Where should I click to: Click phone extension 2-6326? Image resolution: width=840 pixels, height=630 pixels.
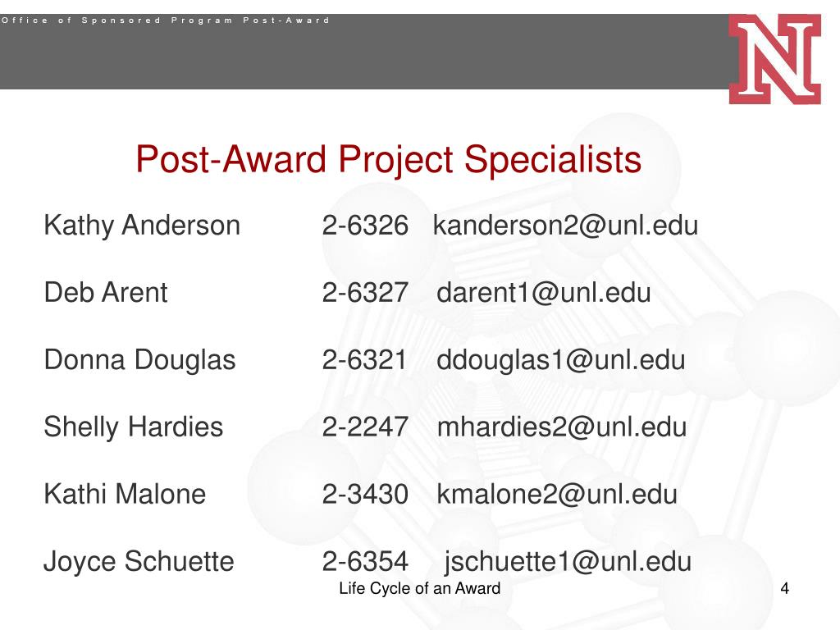point(365,226)
